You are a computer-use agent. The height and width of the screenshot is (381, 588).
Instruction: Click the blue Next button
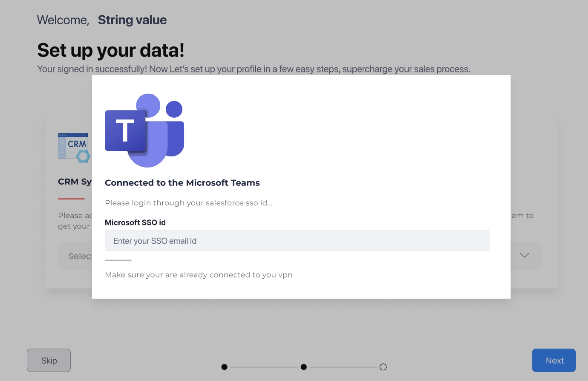click(x=554, y=361)
